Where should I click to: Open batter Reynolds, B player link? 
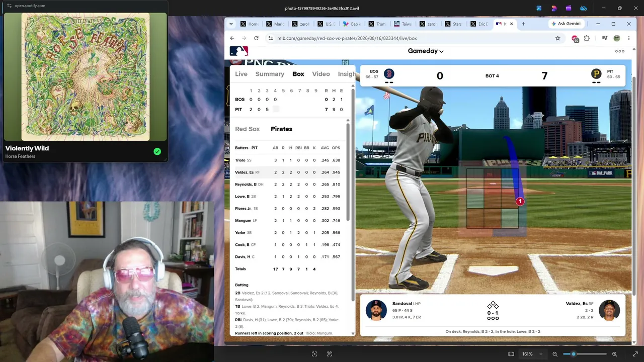coord(246,185)
